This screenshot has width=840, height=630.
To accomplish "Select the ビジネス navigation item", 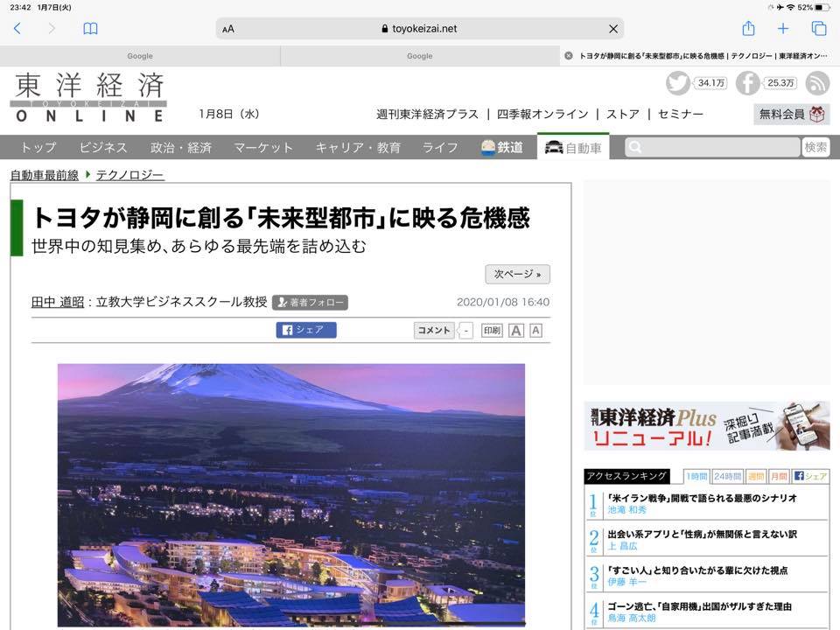I will tap(103, 147).
